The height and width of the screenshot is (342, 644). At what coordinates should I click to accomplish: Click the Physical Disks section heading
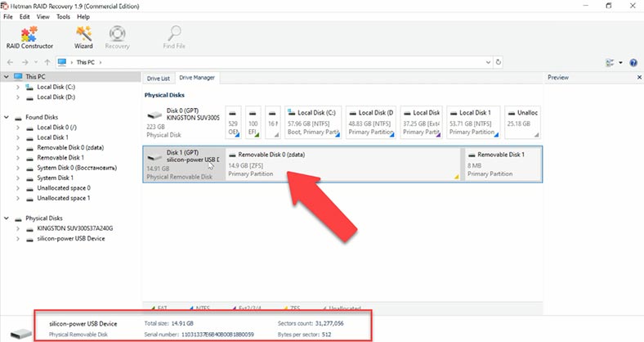[164, 95]
